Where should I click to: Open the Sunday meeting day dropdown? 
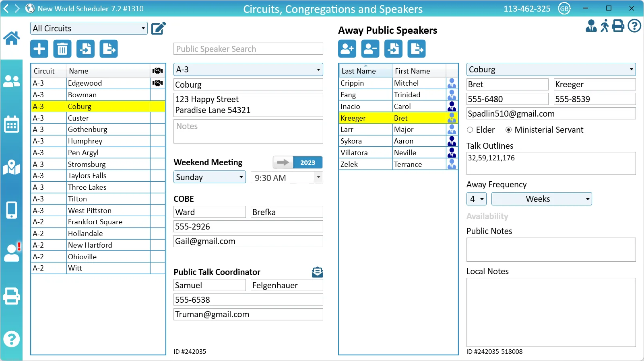[209, 177]
